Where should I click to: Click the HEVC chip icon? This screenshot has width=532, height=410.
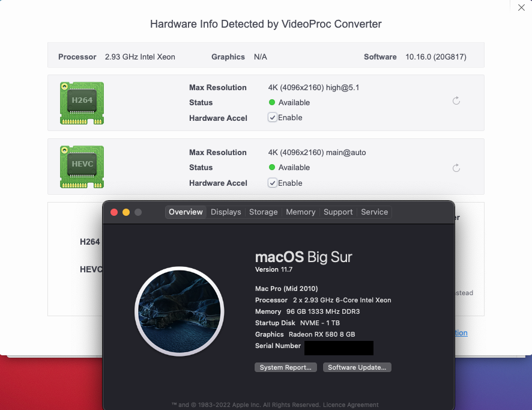pos(82,167)
